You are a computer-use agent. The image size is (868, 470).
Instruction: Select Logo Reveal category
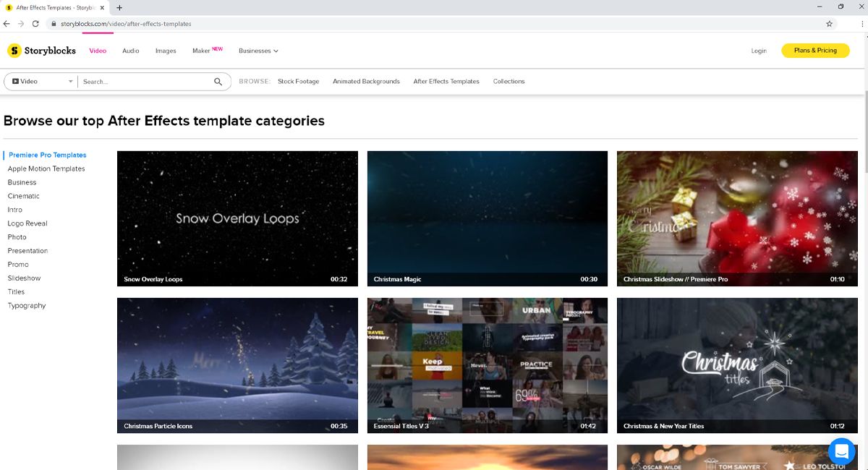coord(27,223)
